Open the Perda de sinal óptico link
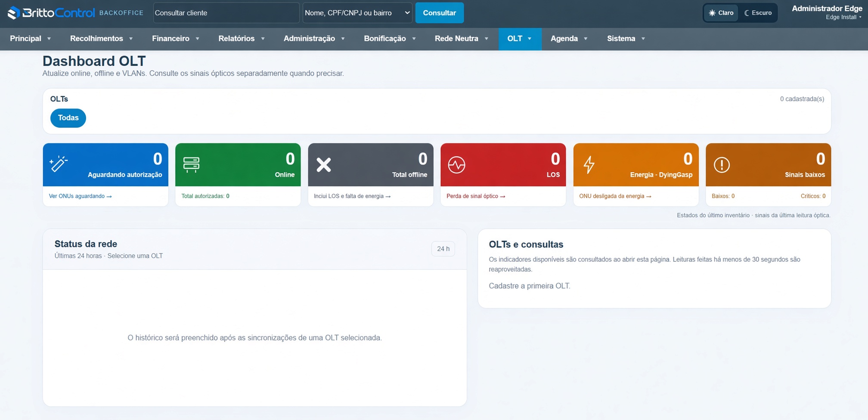Image resolution: width=868 pixels, height=420 pixels. coord(476,196)
